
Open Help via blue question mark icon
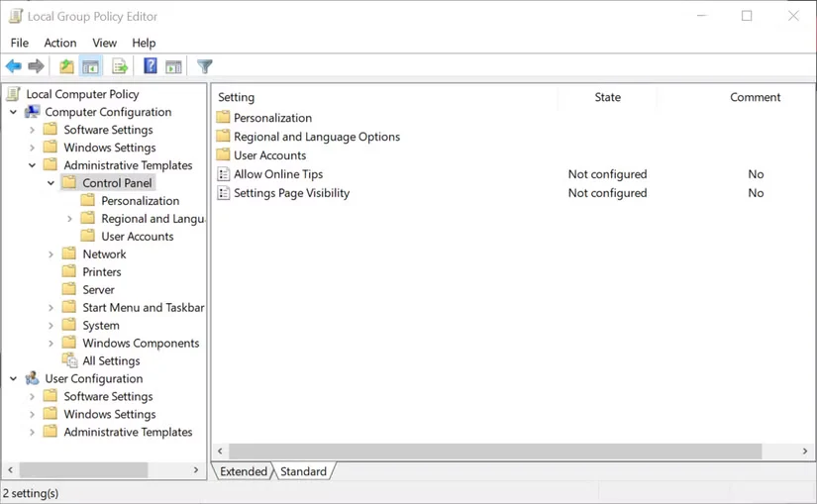coord(151,66)
